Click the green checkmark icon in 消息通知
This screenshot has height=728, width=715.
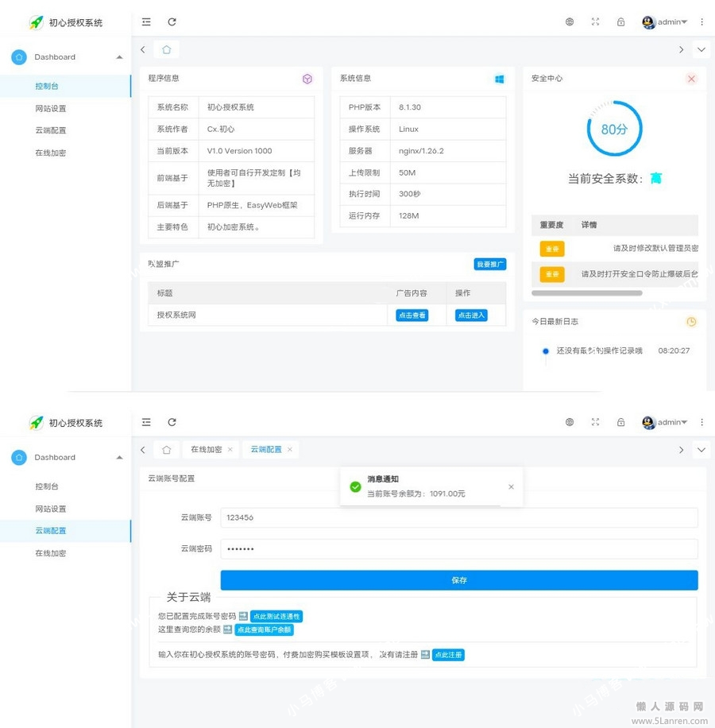coord(355,486)
